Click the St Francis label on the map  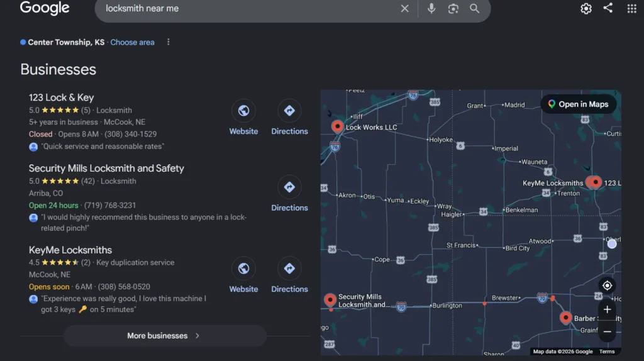click(461, 245)
